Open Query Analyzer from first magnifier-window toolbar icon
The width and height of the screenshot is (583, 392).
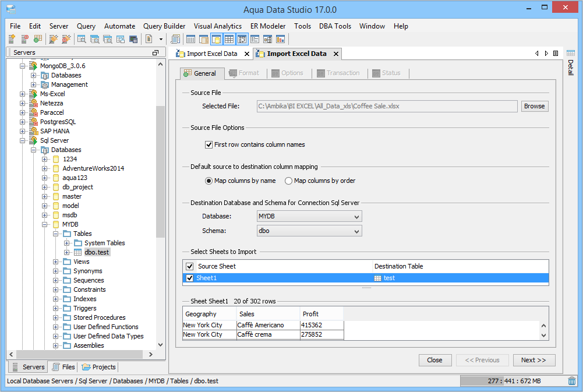click(x=82, y=38)
